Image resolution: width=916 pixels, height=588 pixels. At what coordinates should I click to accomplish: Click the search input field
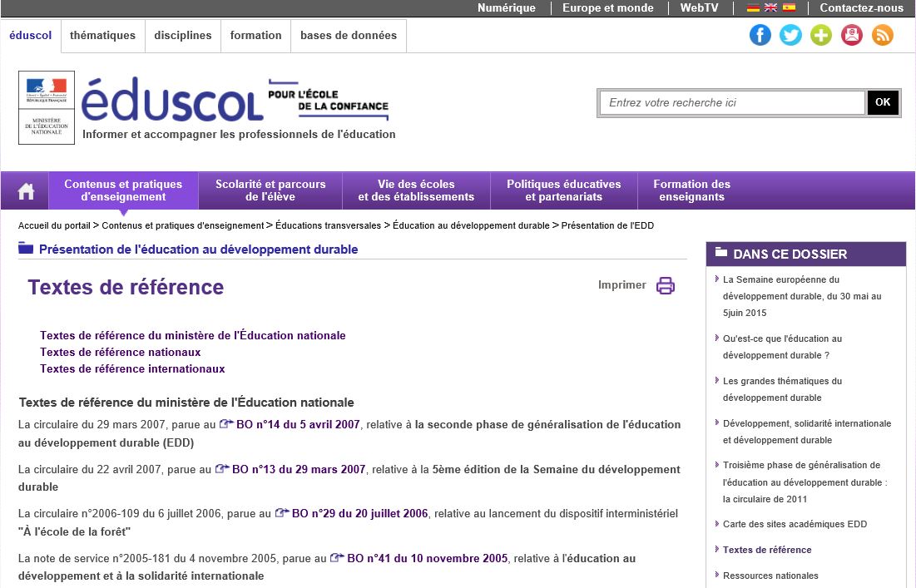click(x=731, y=102)
